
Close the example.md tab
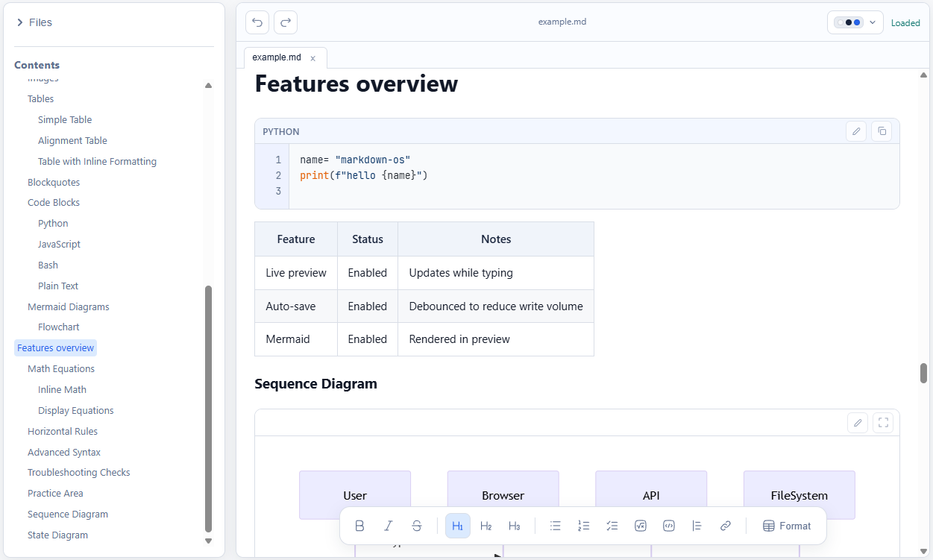(x=313, y=57)
